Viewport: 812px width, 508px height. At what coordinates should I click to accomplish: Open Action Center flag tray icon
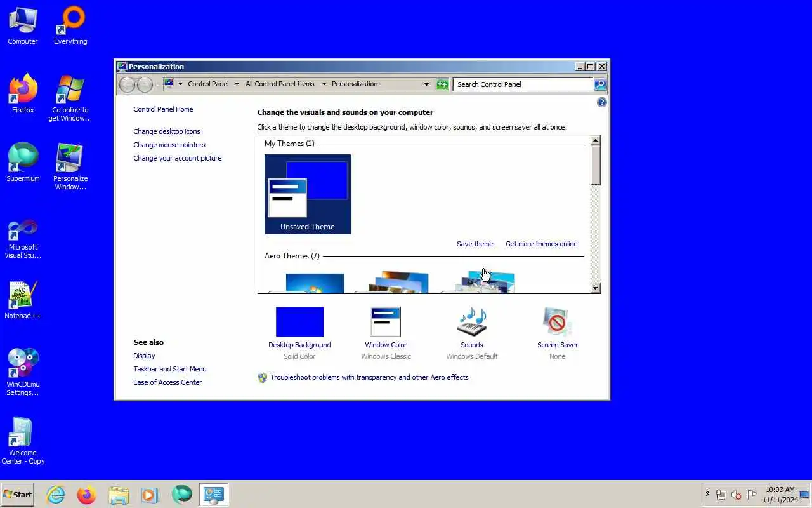click(752, 495)
